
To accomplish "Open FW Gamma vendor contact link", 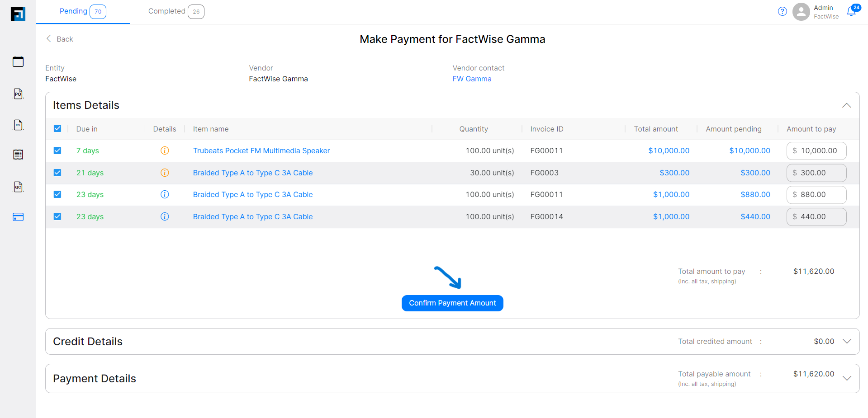I will click(x=472, y=79).
